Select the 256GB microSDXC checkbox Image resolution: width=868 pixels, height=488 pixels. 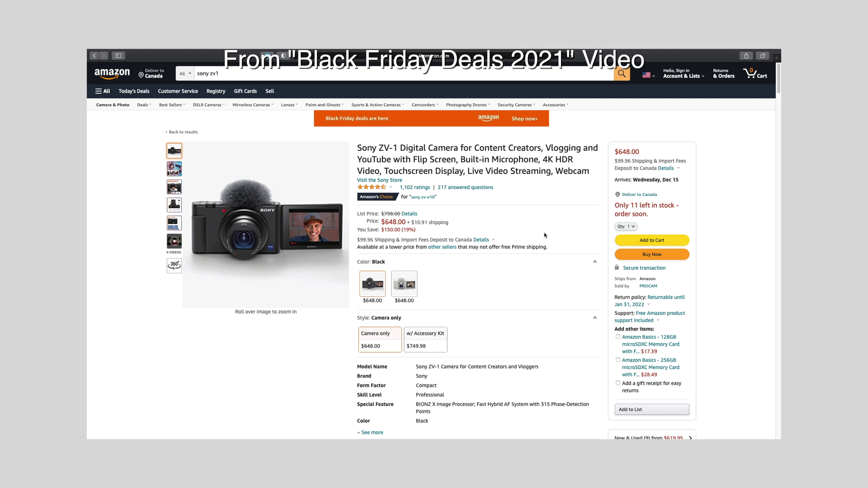point(617,359)
